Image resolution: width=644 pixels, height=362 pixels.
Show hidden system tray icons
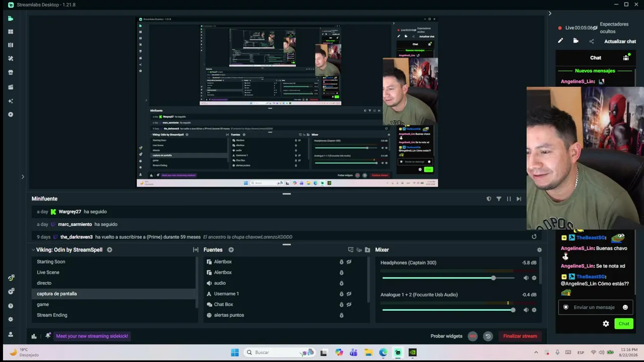click(x=536, y=352)
